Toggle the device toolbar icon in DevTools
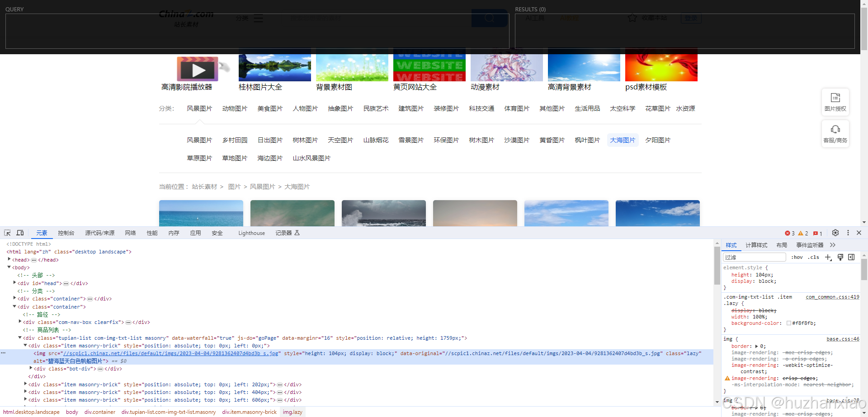 (x=20, y=233)
